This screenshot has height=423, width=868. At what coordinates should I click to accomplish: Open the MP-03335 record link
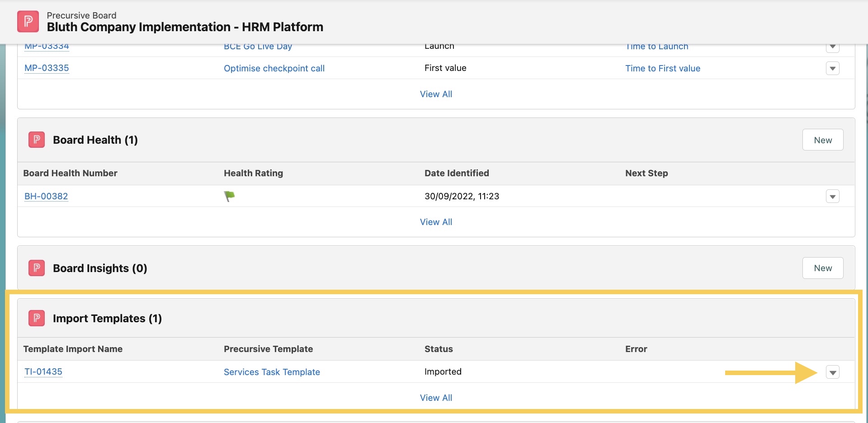click(x=47, y=68)
